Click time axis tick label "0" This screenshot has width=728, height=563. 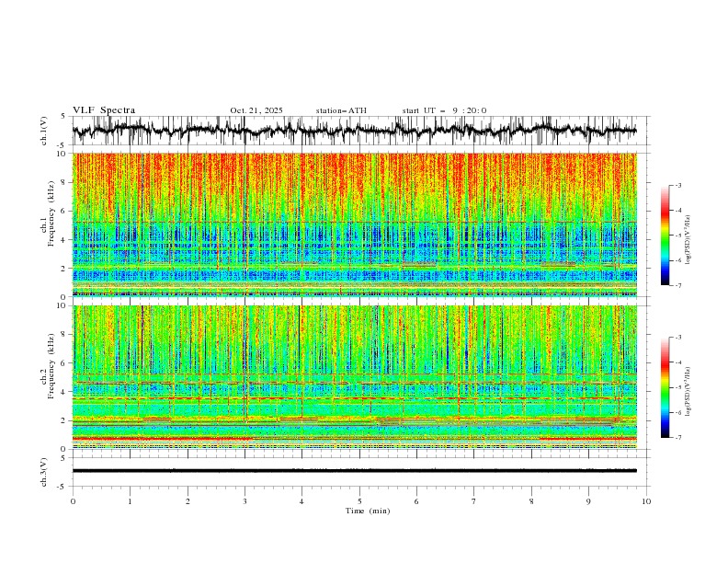click(x=73, y=501)
